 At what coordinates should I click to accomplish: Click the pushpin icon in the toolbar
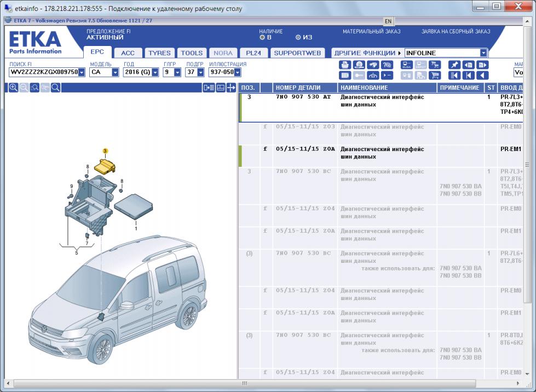point(454,65)
